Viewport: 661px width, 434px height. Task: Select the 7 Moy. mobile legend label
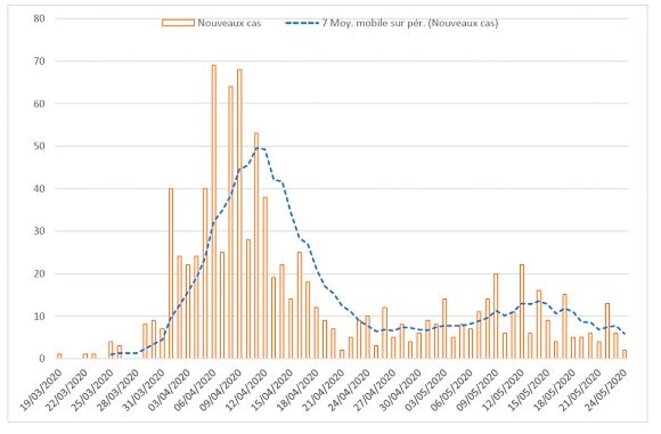coord(410,23)
